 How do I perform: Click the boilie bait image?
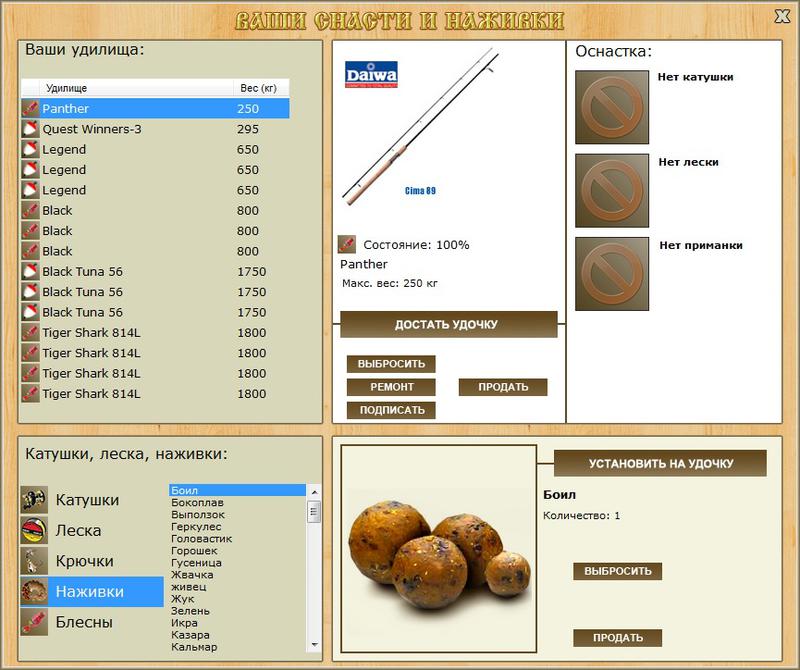(x=439, y=549)
